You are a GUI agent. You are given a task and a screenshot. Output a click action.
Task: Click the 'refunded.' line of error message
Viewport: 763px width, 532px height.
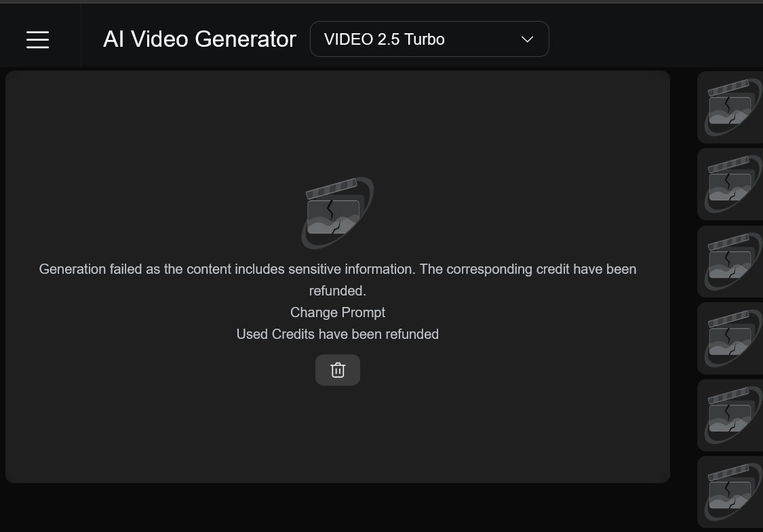337,291
